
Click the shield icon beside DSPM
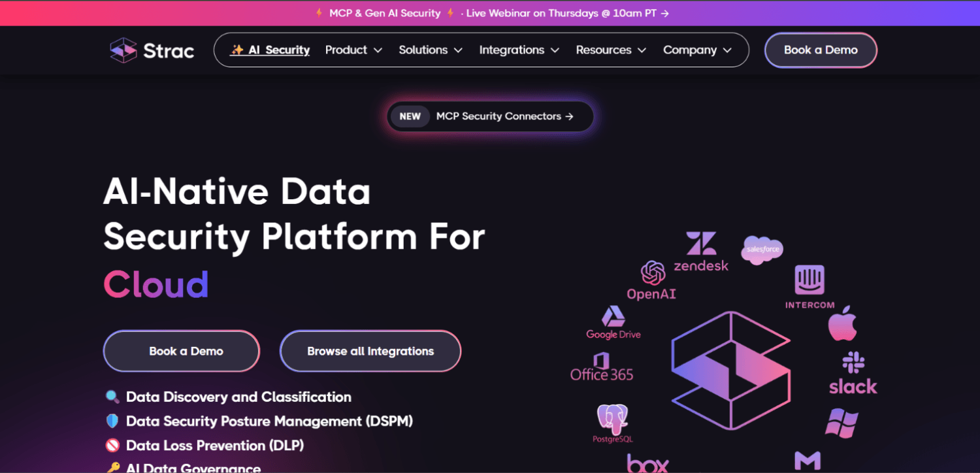[x=112, y=421]
